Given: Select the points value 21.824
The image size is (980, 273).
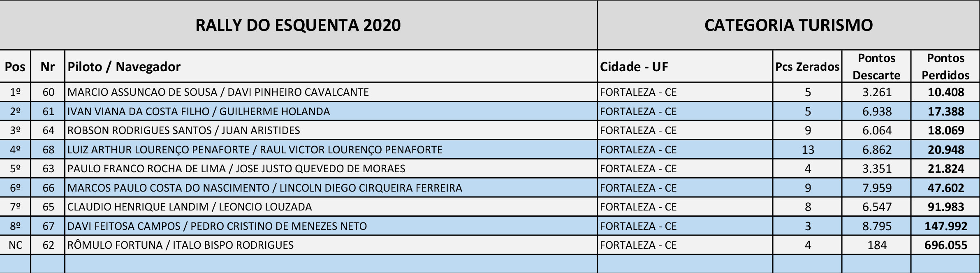Looking at the screenshot, I should point(946,169).
